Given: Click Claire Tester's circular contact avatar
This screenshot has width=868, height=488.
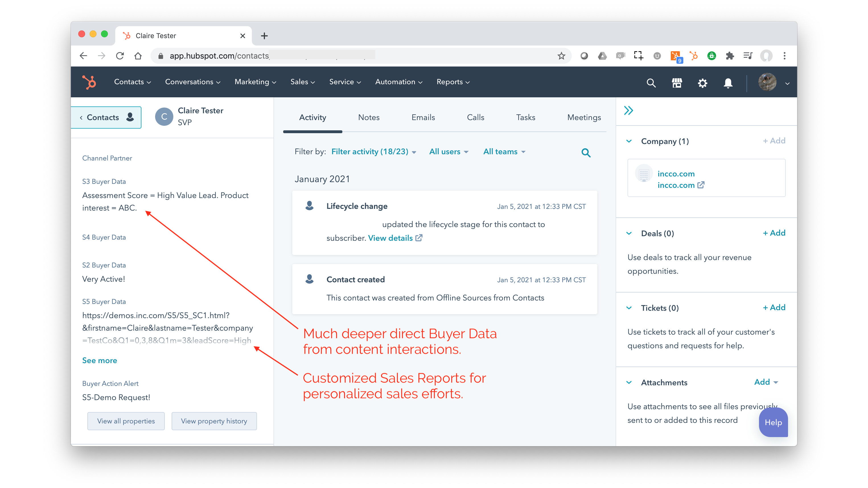Looking at the screenshot, I should point(164,117).
